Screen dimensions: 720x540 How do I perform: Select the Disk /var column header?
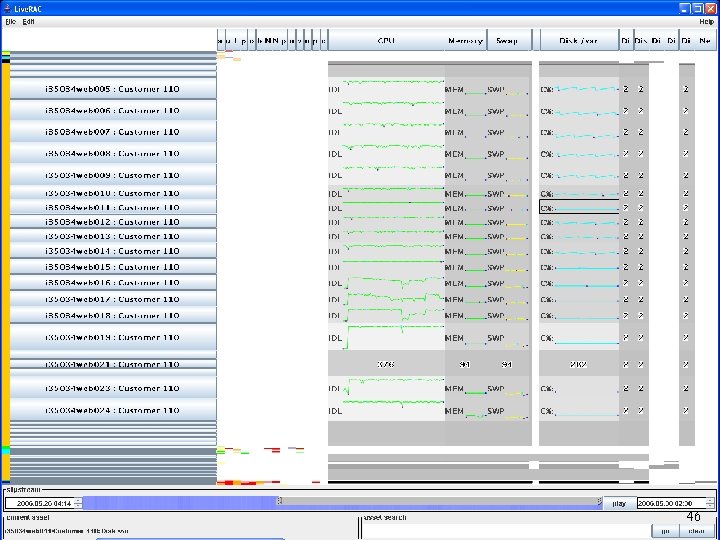(x=579, y=40)
